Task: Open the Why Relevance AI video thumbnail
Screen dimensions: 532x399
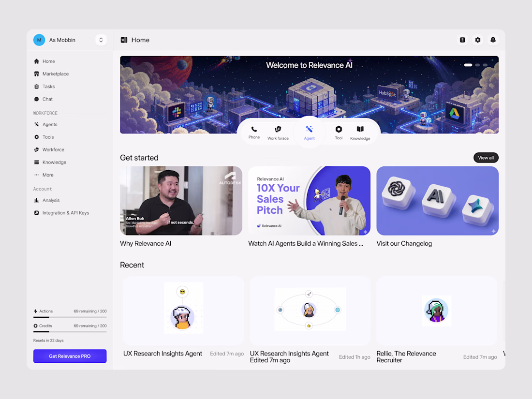Action: click(x=181, y=201)
